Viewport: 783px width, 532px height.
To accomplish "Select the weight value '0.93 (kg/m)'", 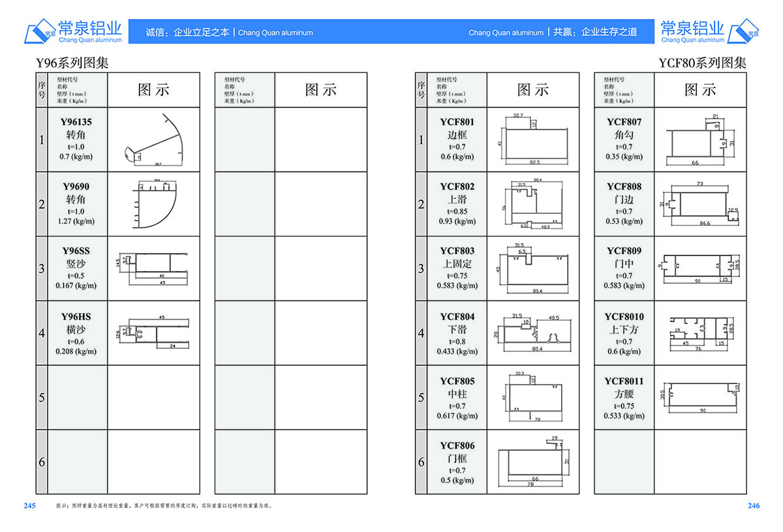I will tap(457, 221).
